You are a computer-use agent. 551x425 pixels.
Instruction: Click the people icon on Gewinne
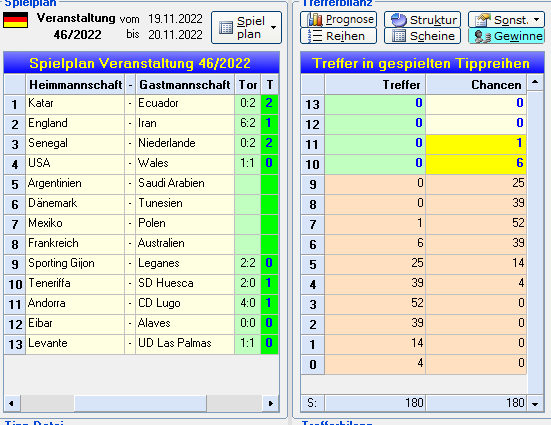(483, 36)
